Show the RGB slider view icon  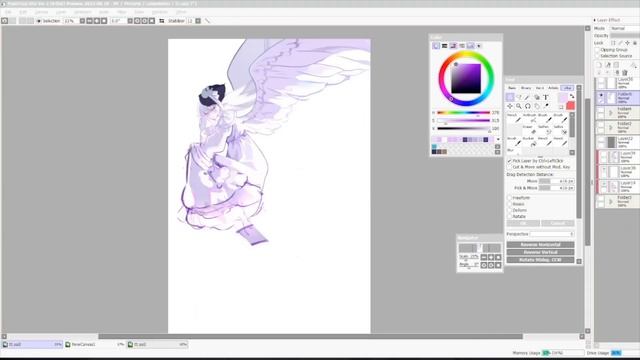click(x=444, y=46)
